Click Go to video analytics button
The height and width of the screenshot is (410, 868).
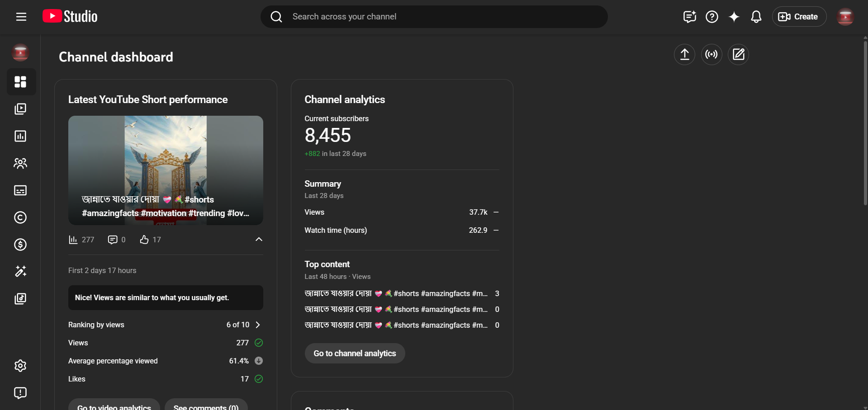pos(114,405)
